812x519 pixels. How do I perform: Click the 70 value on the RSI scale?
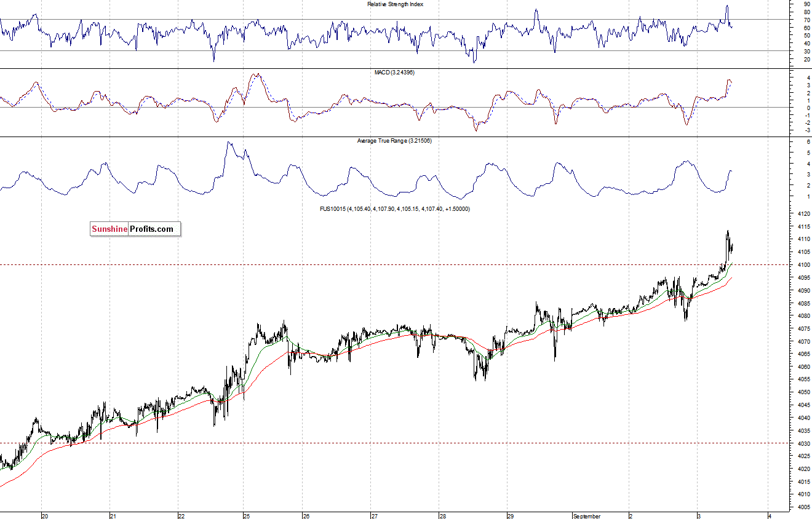[x=806, y=20]
